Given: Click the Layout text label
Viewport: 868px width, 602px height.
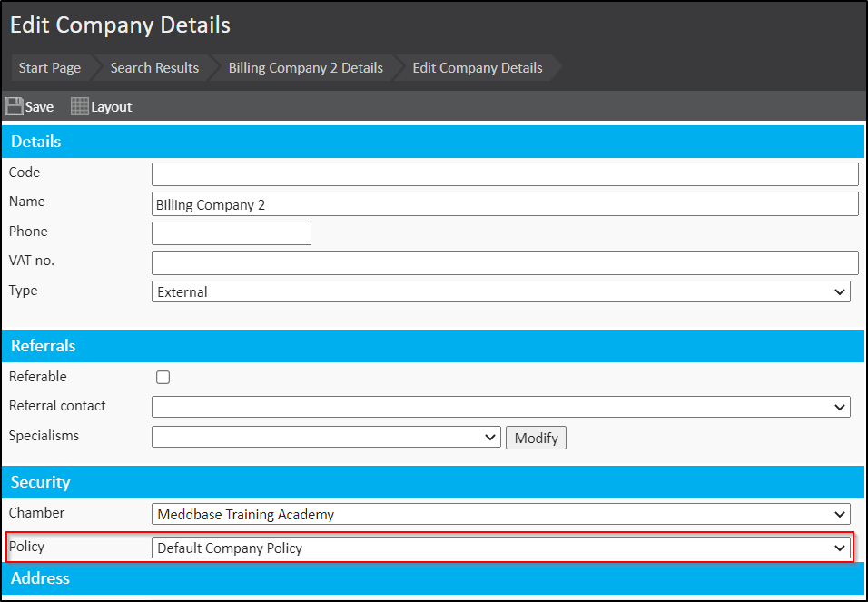Looking at the screenshot, I should pyautogui.click(x=112, y=107).
